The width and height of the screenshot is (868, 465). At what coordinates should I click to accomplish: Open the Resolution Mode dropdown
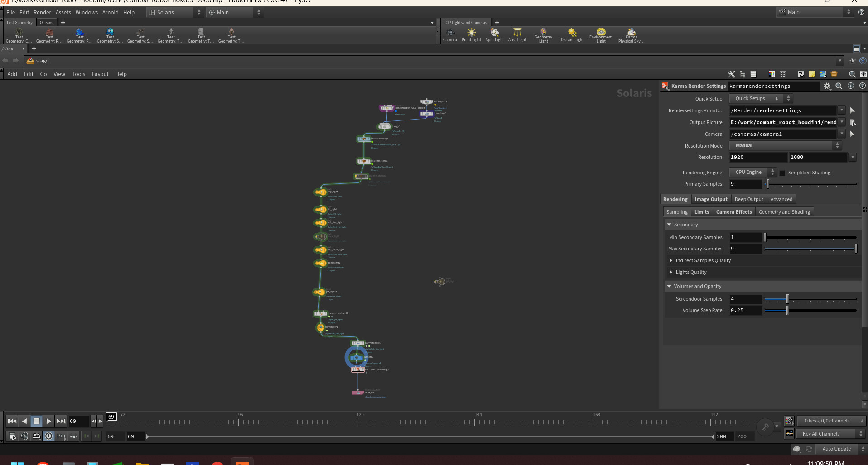785,146
